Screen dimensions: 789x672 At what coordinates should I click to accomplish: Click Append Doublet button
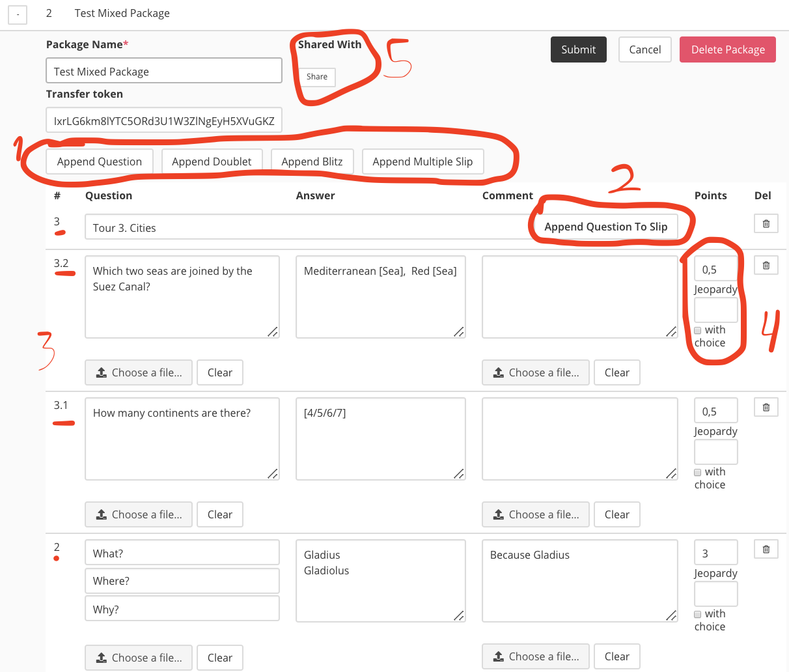coord(212,161)
